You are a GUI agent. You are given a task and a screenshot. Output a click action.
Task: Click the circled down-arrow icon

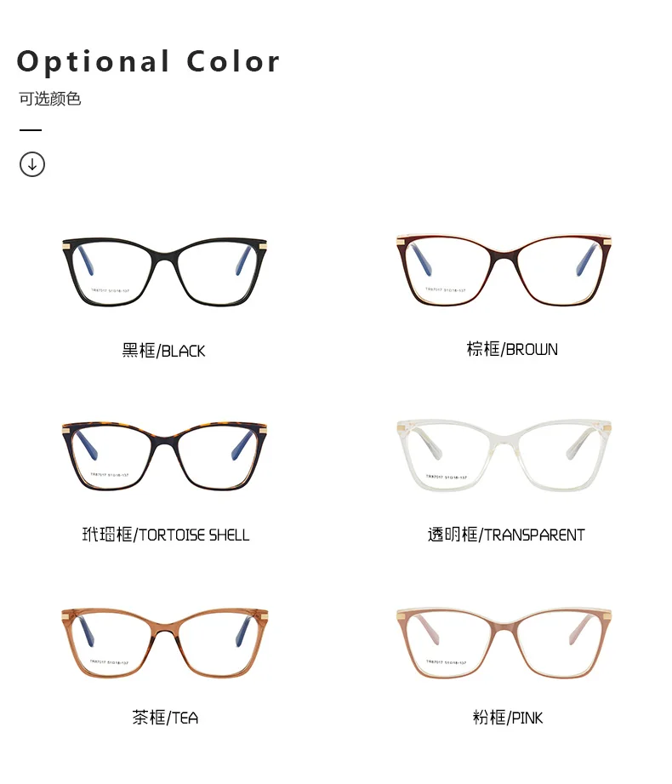click(32, 164)
